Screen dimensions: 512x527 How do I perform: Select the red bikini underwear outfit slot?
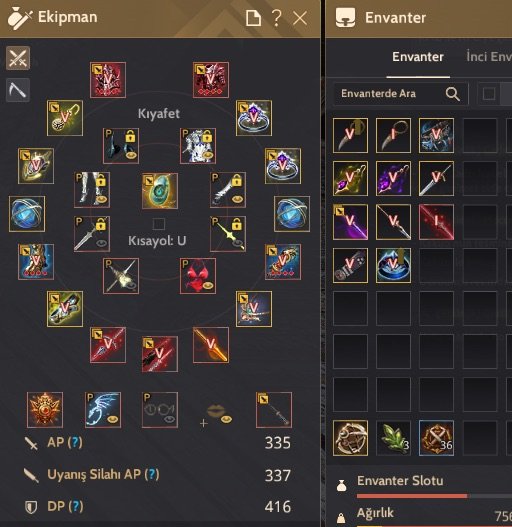198,276
